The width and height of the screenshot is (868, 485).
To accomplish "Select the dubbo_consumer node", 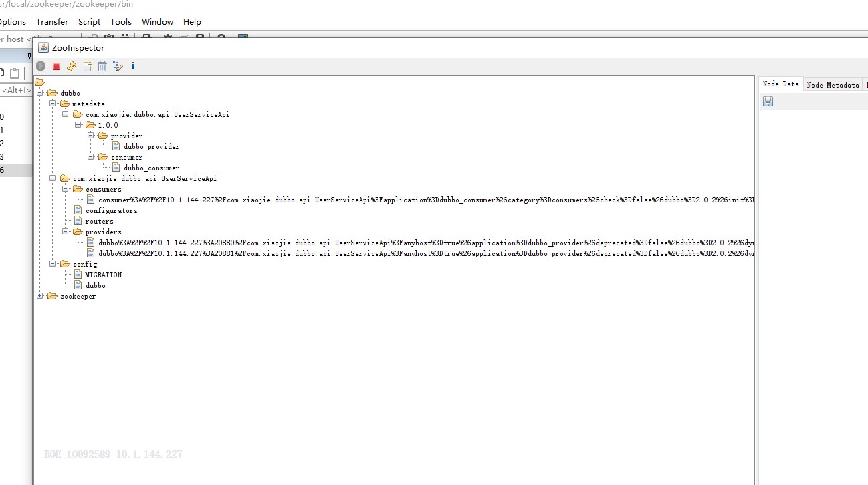I will [152, 168].
